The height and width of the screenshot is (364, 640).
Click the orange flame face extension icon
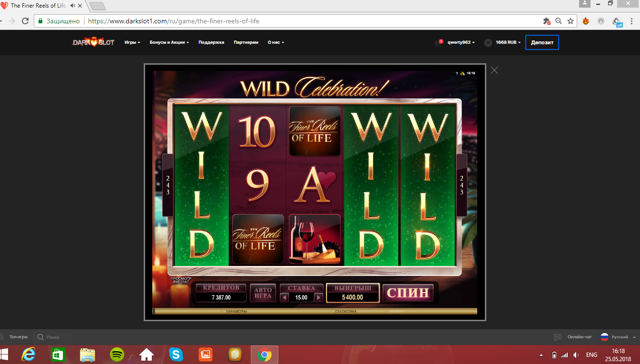586,21
